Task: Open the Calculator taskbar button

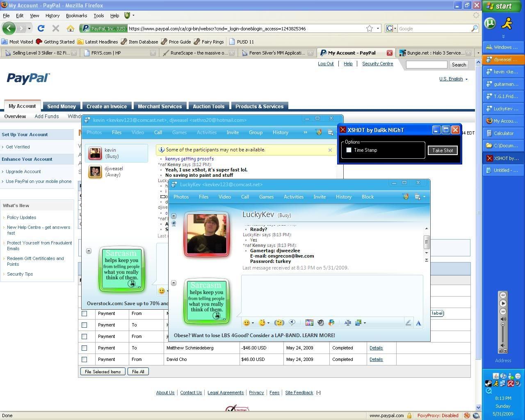Action: [x=503, y=133]
